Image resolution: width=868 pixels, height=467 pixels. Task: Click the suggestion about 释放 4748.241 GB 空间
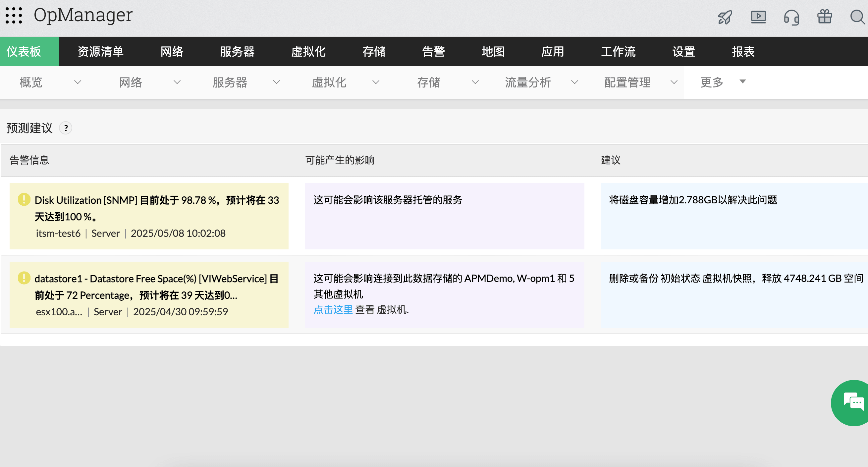click(736, 278)
